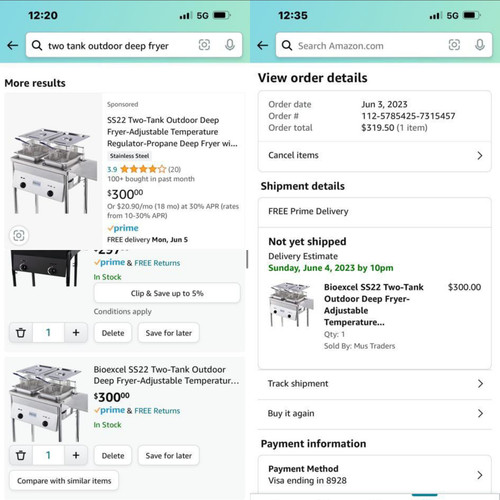Tap Delete button for Bioexcel SS22 fryer
This screenshot has height=500, width=500.
pos(113,455)
